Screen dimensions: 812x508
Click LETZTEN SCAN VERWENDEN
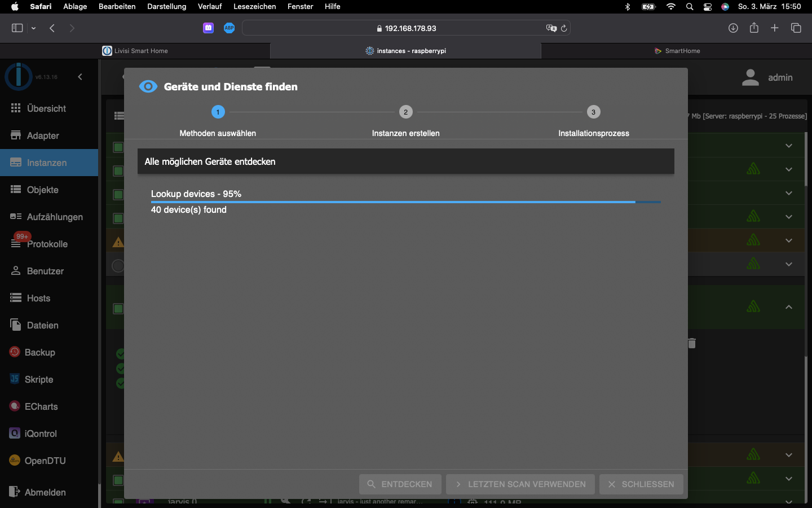point(520,484)
